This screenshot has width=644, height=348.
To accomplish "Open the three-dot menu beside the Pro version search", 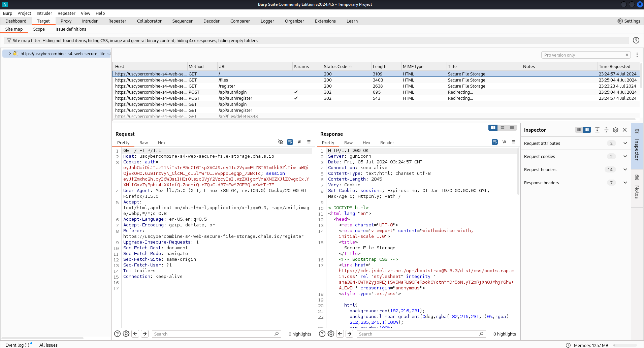I will coord(637,55).
